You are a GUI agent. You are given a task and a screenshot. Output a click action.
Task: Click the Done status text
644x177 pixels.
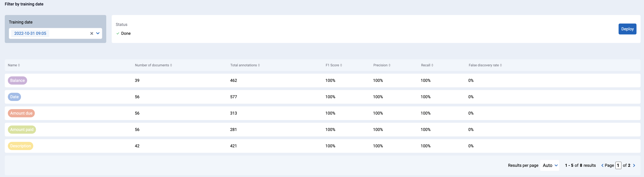click(126, 33)
